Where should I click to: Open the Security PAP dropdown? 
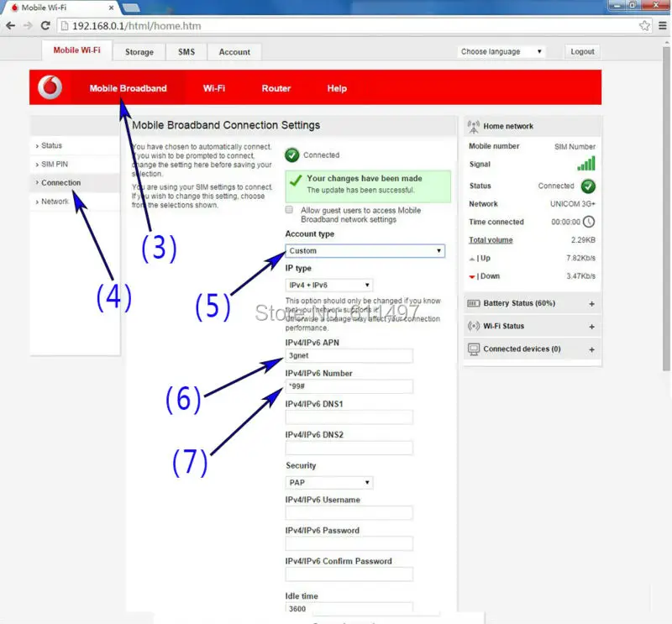328,483
